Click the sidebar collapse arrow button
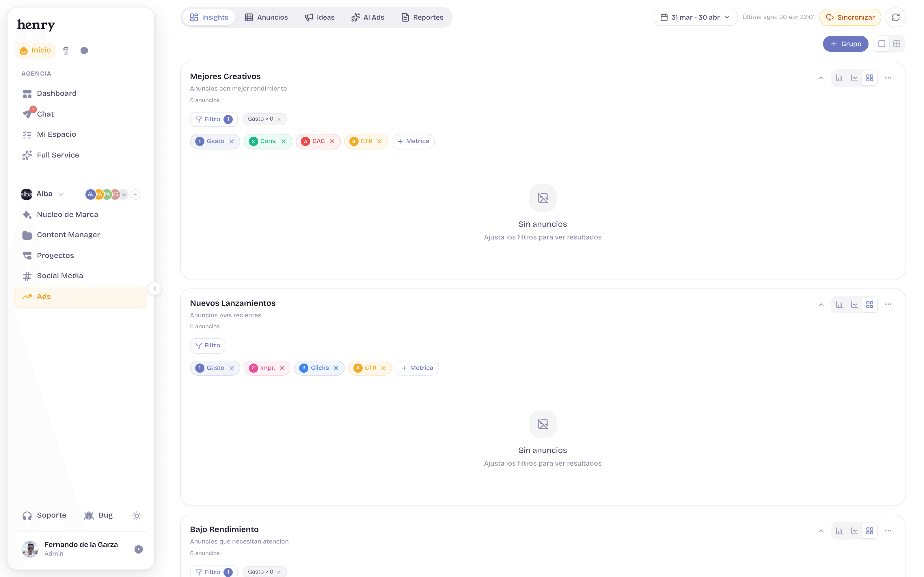This screenshot has height=577, width=924. [155, 288]
